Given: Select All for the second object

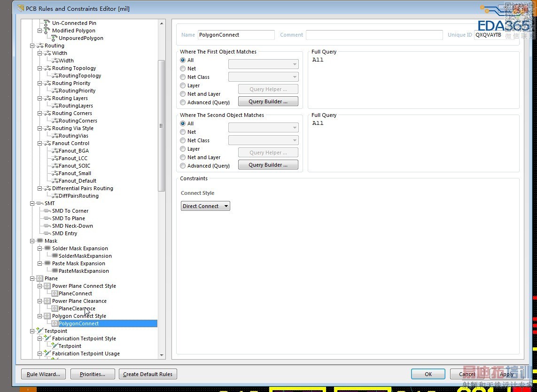Looking at the screenshot, I should (x=183, y=123).
